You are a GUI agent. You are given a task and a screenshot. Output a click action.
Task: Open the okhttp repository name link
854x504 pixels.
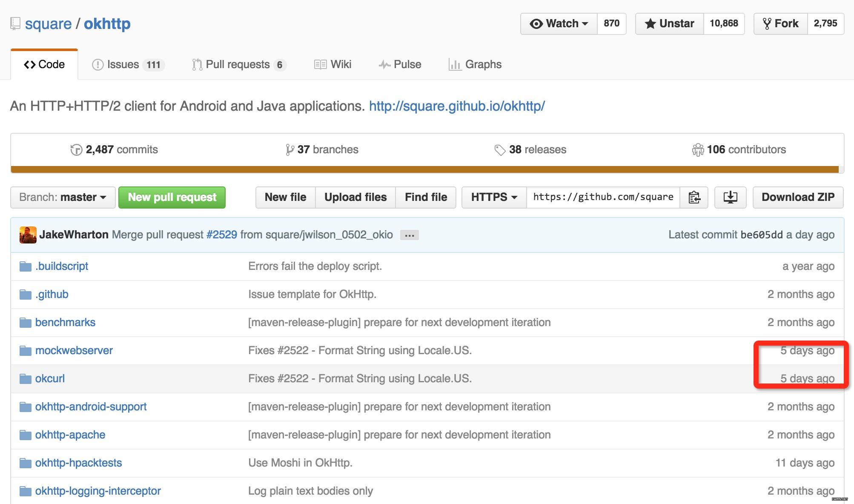(x=107, y=24)
